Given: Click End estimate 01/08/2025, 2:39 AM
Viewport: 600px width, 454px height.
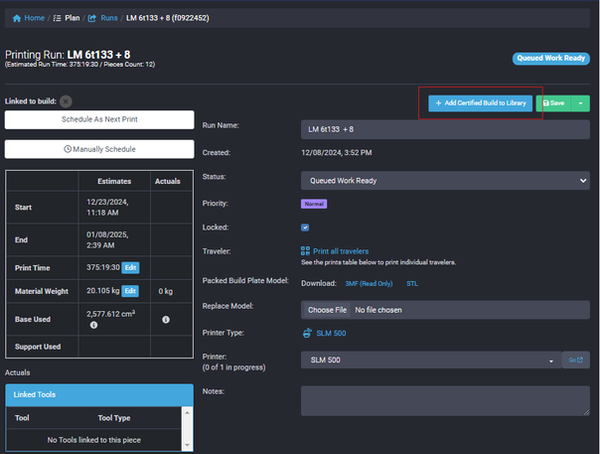Looking at the screenshot, I should (107, 240).
